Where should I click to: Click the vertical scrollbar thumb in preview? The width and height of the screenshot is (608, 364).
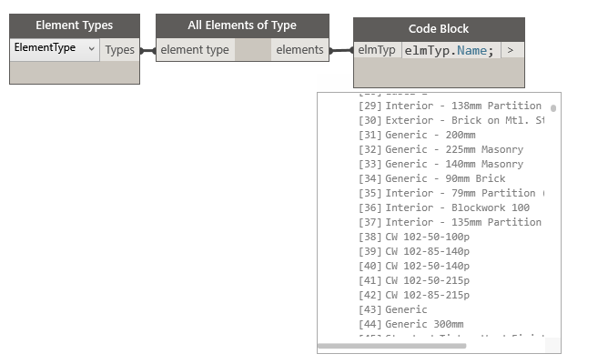click(x=553, y=108)
